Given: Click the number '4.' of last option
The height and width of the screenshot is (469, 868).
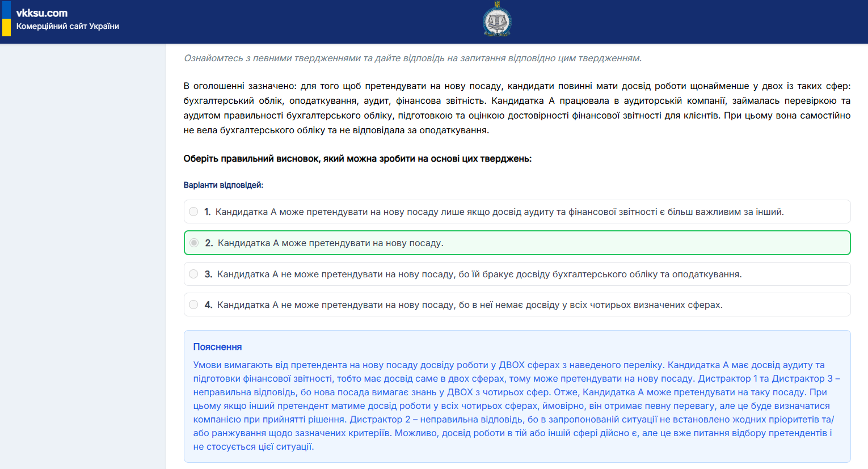Looking at the screenshot, I should pos(209,305).
